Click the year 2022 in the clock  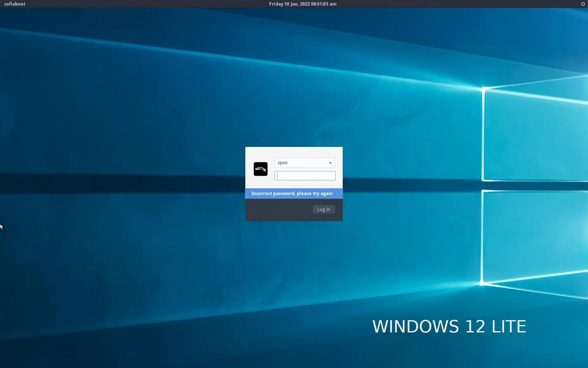pyautogui.click(x=305, y=4)
